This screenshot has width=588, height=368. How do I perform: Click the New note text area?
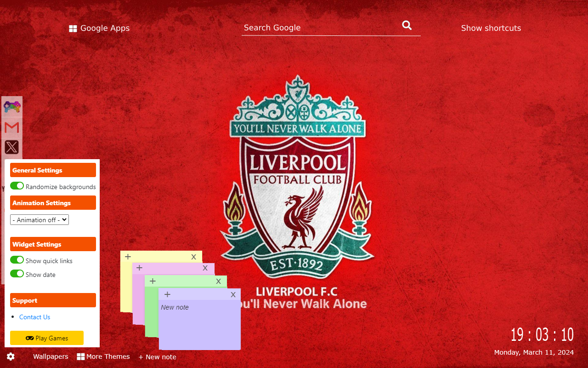click(x=200, y=324)
